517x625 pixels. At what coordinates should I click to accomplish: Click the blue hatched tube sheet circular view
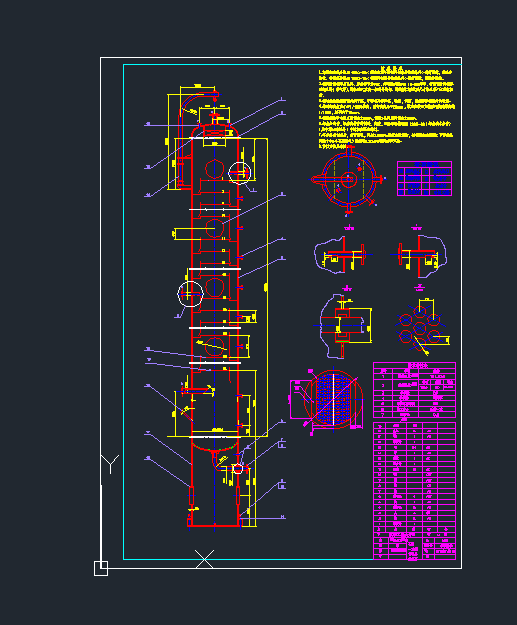333,399
